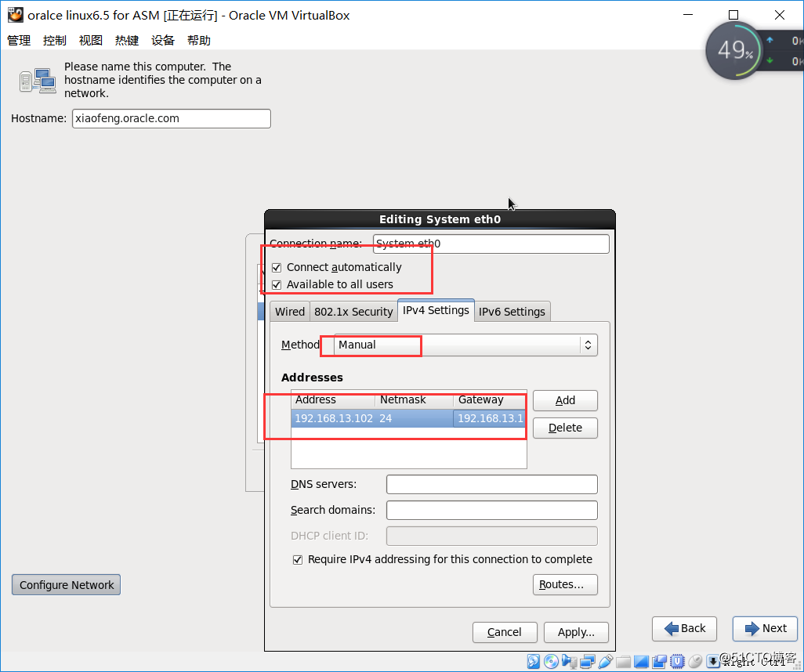Click the gateway cell 192.168.13.1

click(x=490, y=418)
